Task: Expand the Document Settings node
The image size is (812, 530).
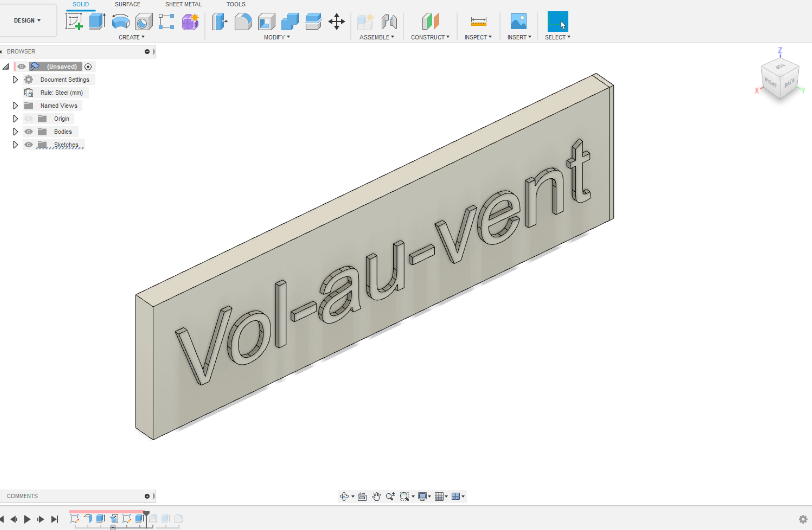Action: click(x=15, y=79)
